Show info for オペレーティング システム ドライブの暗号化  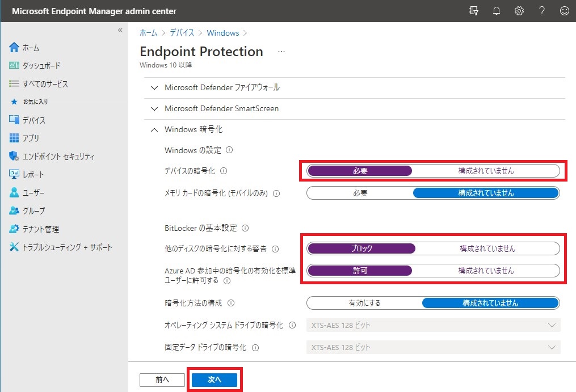point(292,325)
